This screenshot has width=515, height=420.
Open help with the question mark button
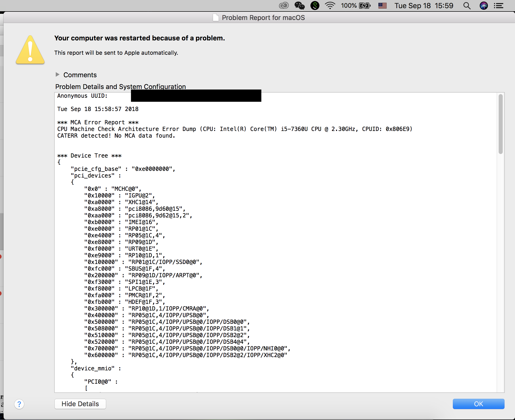pyautogui.click(x=19, y=404)
